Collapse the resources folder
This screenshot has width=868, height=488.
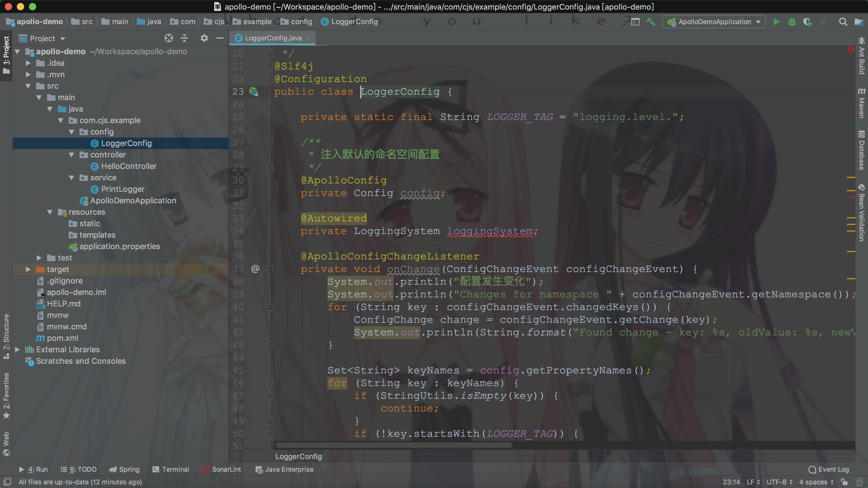point(50,212)
